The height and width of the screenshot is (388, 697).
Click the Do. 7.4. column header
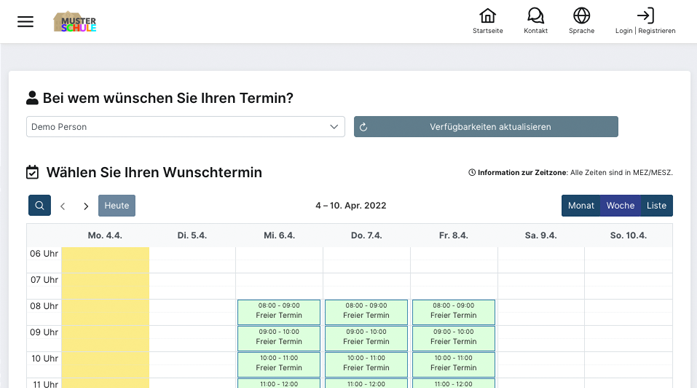[366, 236]
